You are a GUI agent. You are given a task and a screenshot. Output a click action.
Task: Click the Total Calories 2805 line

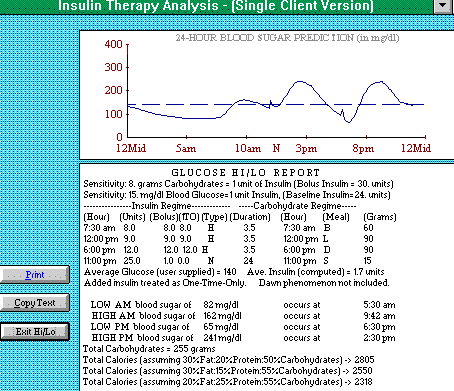[229, 360]
